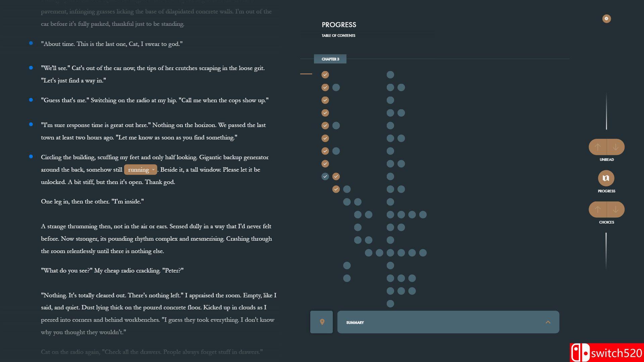Click the bookmark/location pin icon

pos(322,322)
